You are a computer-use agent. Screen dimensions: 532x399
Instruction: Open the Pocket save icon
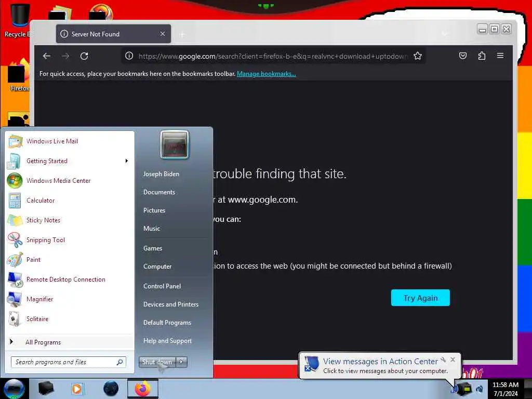[x=463, y=56]
